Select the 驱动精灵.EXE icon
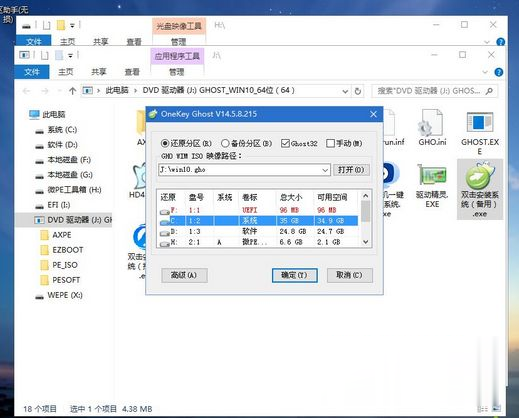The width and height of the screenshot is (519, 418). point(432,185)
